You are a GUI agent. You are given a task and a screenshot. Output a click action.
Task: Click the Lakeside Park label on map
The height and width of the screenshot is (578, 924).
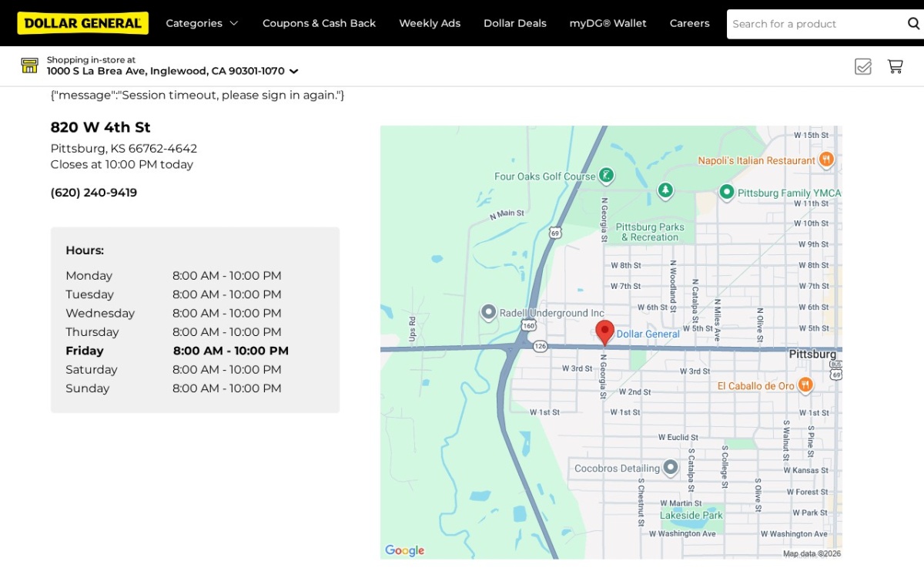[691, 515]
